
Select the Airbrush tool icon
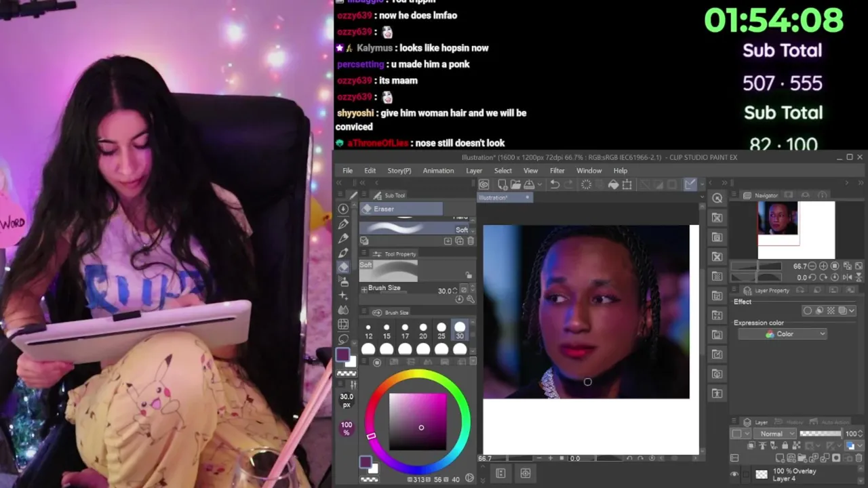point(344,281)
